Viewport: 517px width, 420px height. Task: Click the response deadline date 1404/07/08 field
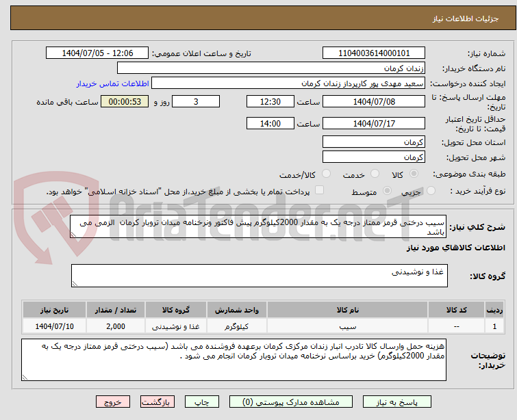pos(374,101)
